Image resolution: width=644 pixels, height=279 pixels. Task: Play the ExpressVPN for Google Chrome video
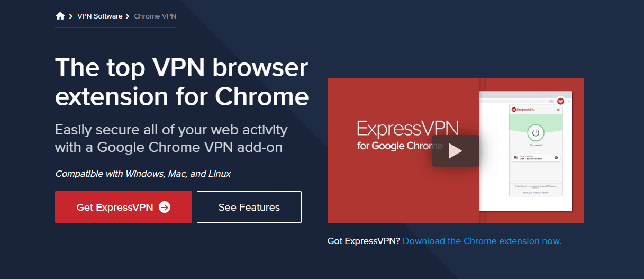pyautogui.click(x=456, y=151)
